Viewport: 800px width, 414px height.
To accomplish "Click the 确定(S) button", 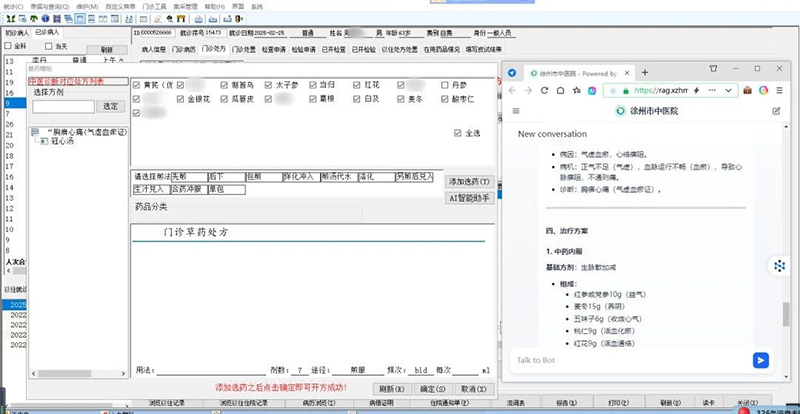I will point(432,388).
